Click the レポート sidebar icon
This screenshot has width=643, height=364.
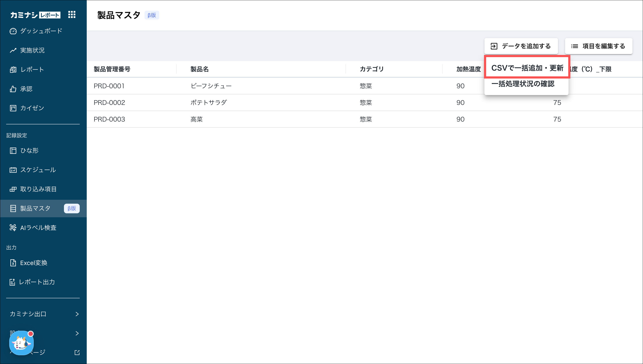[x=13, y=70]
